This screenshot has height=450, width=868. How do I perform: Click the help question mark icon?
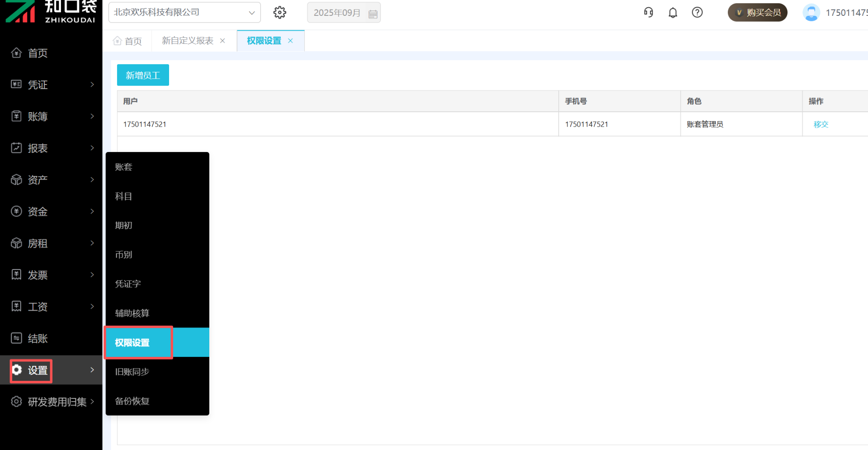click(x=697, y=13)
